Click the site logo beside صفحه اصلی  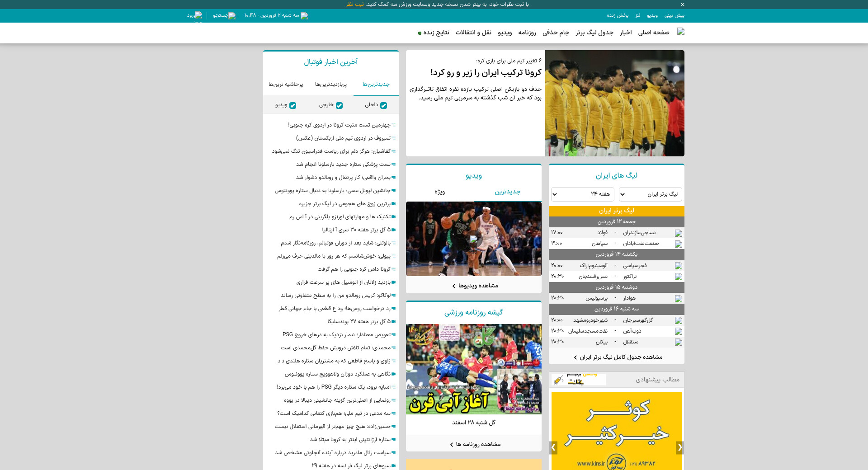coord(680,32)
